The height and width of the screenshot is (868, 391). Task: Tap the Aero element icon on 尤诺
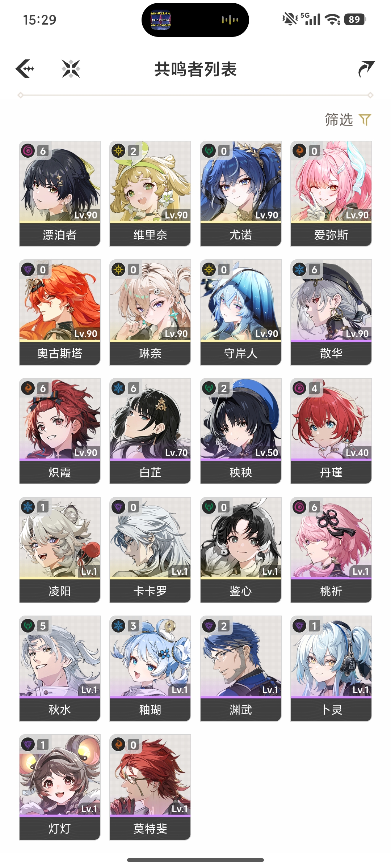pos(209,151)
